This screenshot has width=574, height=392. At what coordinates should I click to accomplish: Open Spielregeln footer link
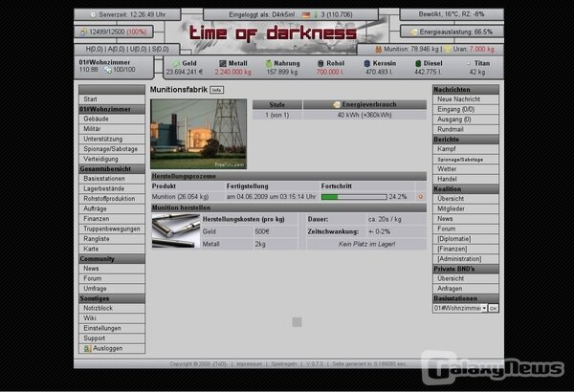click(x=284, y=364)
